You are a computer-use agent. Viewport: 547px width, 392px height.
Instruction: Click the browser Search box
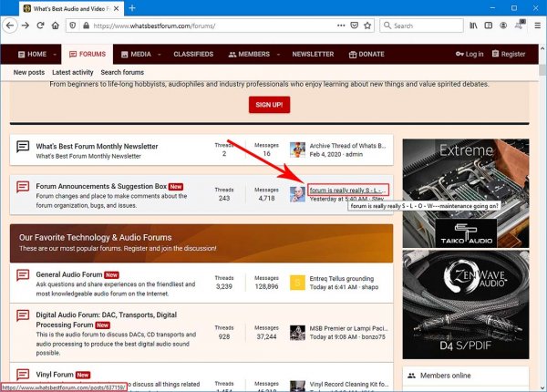pos(421,26)
